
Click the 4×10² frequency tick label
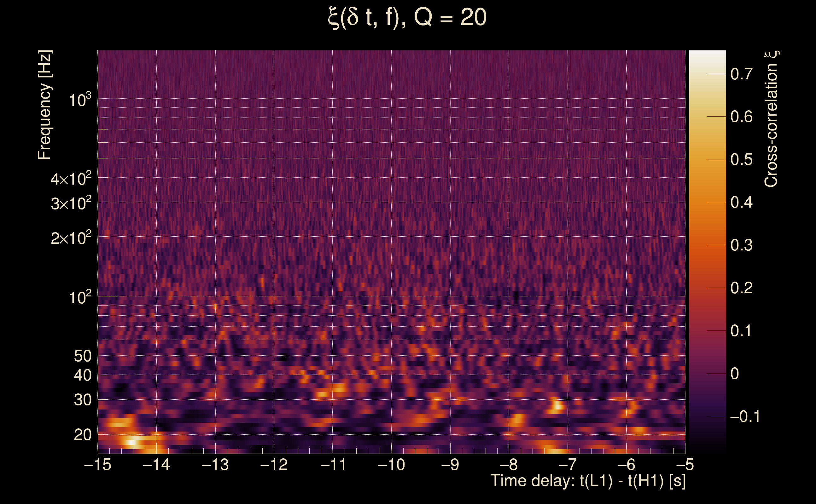71,179
